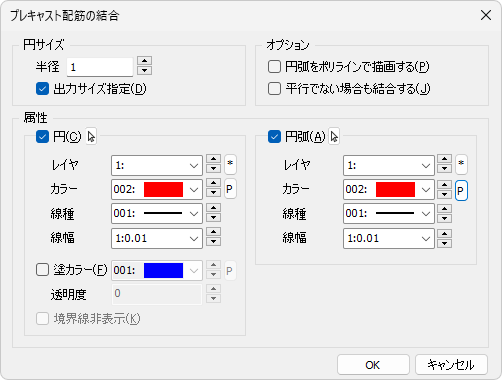Check 平行でない場合も結合する(J) option
Screen dimensions: 502x380
(274, 89)
